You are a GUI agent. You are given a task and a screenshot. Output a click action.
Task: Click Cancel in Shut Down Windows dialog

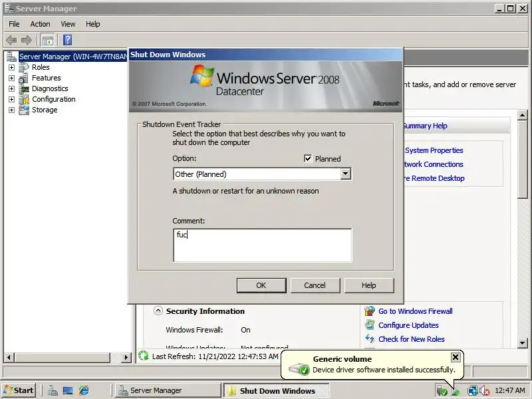(x=315, y=285)
